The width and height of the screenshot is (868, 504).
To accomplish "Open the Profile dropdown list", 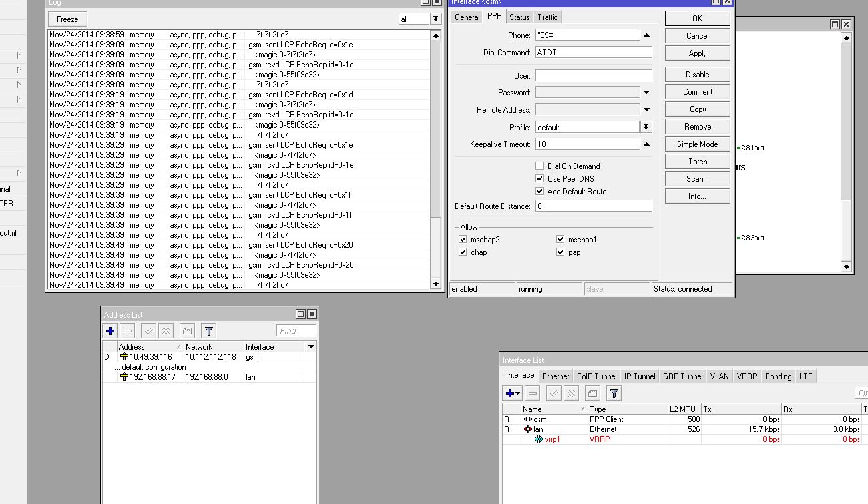I will click(x=646, y=127).
